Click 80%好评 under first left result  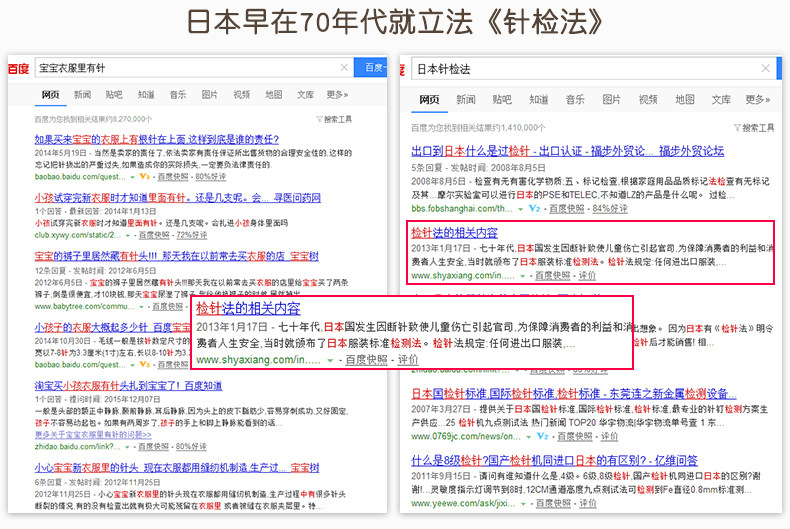pyautogui.click(x=211, y=177)
